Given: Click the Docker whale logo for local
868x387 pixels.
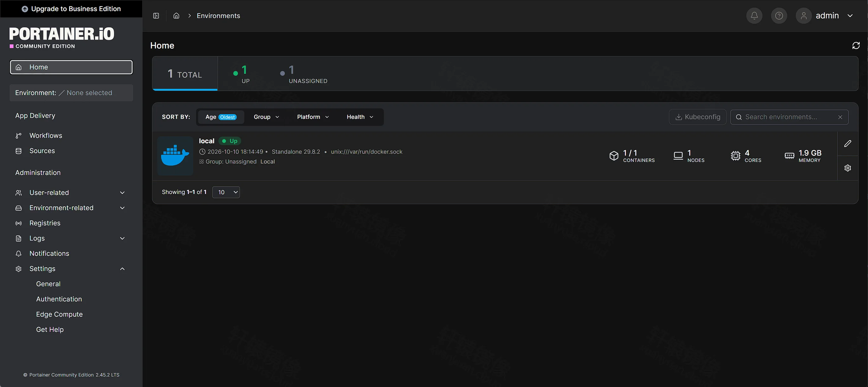Looking at the screenshot, I should [175, 155].
